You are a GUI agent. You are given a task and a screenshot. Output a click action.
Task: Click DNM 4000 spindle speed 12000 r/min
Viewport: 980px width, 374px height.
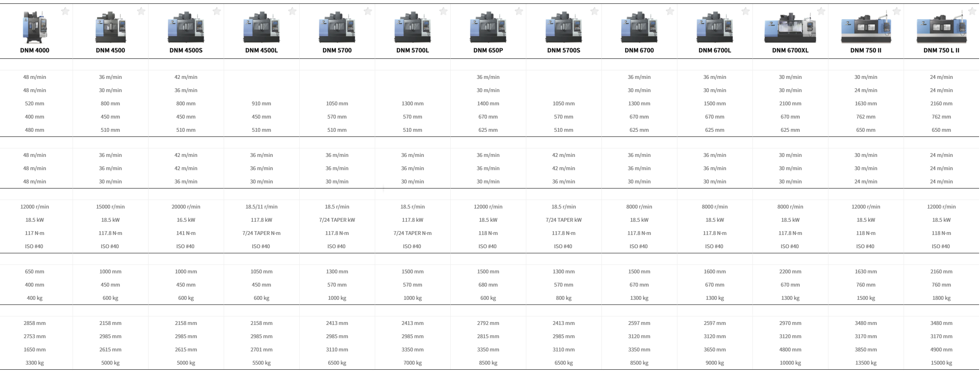click(x=35, y=207)
